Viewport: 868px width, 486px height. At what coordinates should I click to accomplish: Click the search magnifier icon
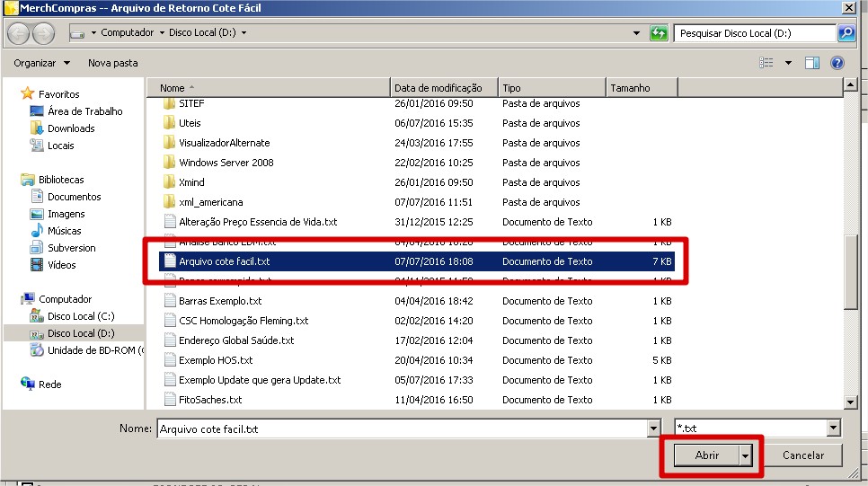click(846, 33)
